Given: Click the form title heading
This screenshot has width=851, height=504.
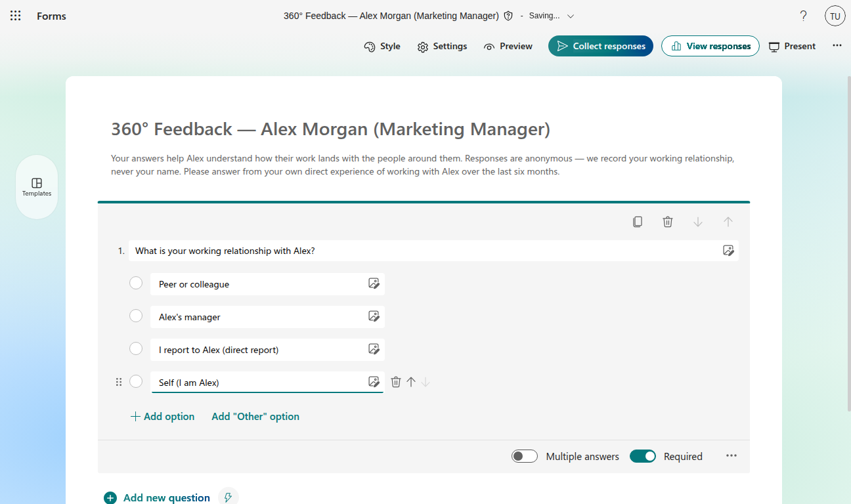Looking at the screenshot, I should 331,129.
